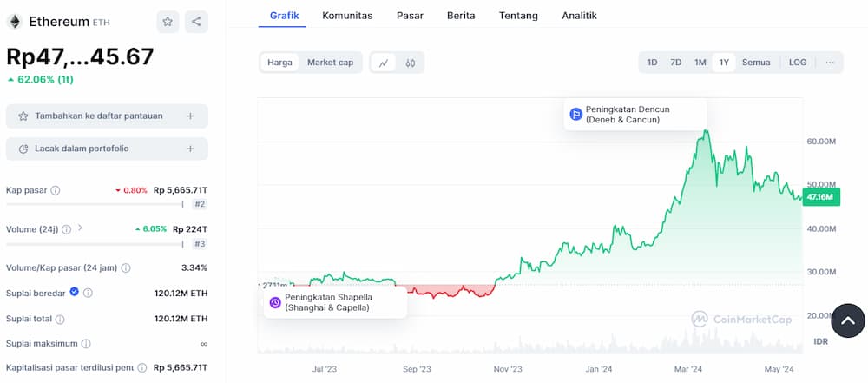This screenshot has width=868, height=383.
Task: Toggle the Market cap chart mode
Action: coord(330,63)
